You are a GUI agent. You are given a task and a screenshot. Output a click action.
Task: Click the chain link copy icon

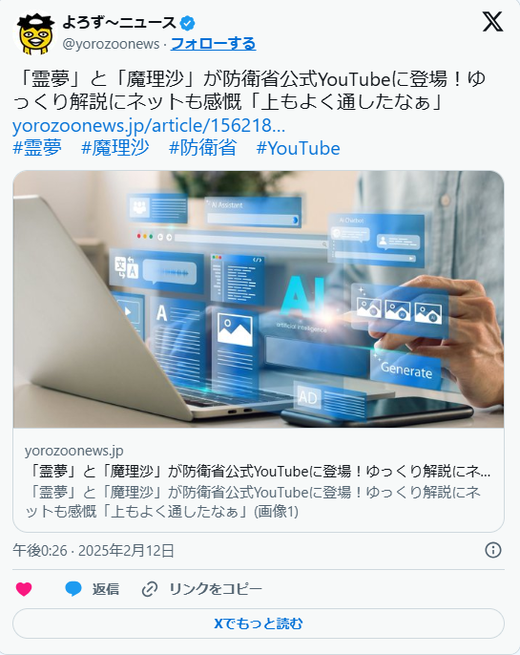[150, 589]
